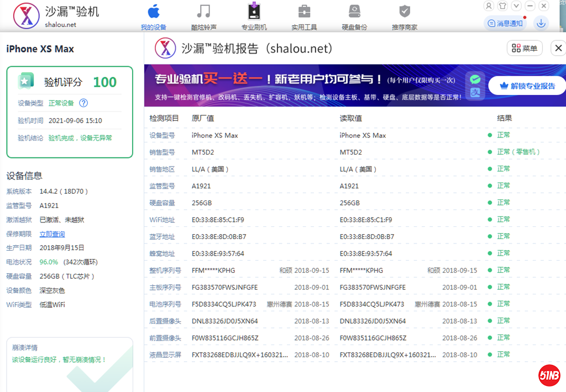
Task: Click the promotional 买一送一 banner
Action: pyautogui.click(x=298, y=86)
